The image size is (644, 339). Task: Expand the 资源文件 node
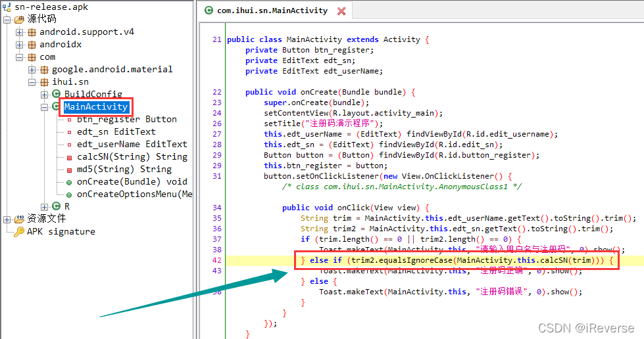[7, 219]
